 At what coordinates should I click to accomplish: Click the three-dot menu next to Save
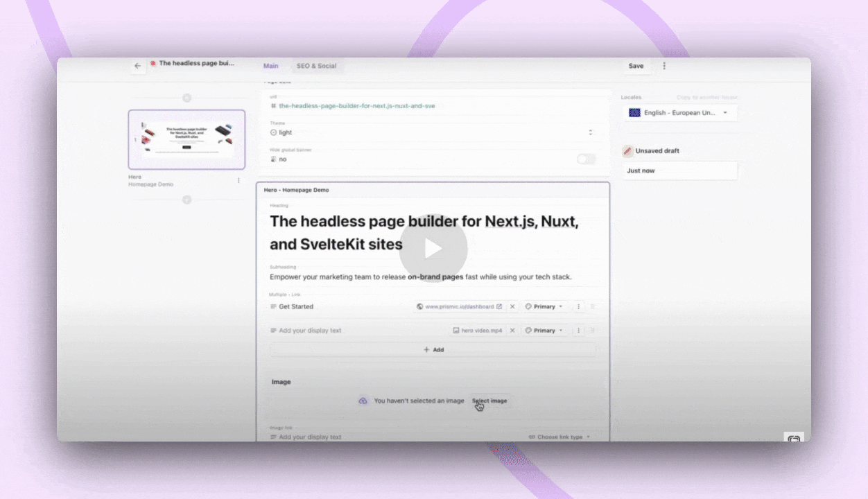pos(663,65)
